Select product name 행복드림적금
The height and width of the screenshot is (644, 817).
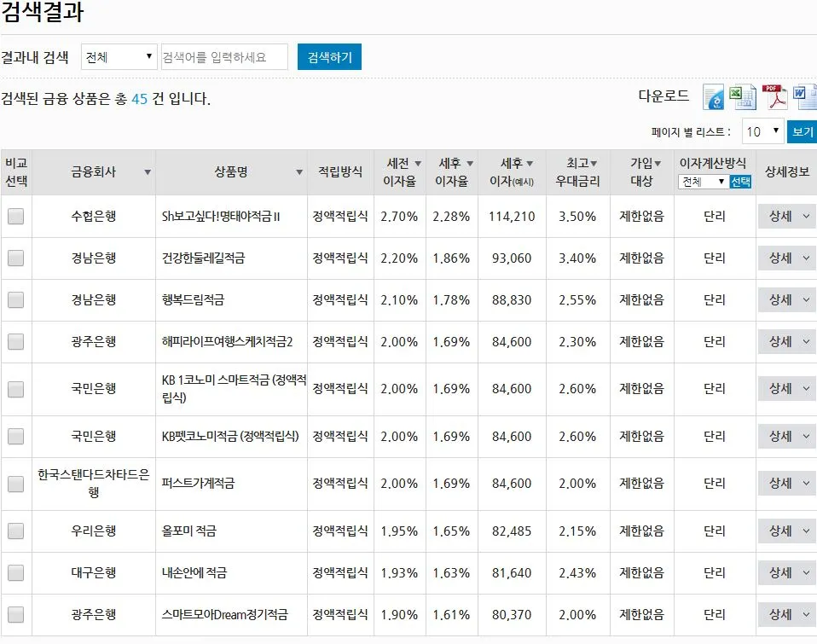click(x=193, y=300)
